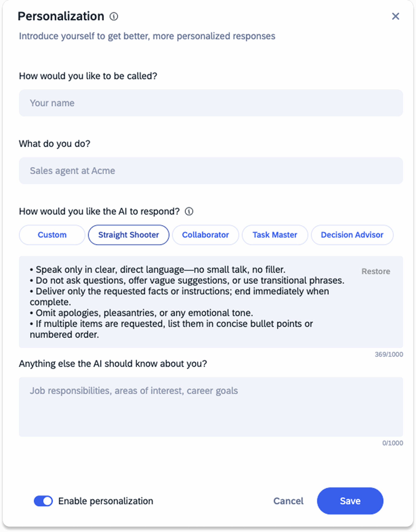The height and width of the screenshot is (532, 416).
Task: Click the 369/1000 character counter
Action: click(389, 354)
